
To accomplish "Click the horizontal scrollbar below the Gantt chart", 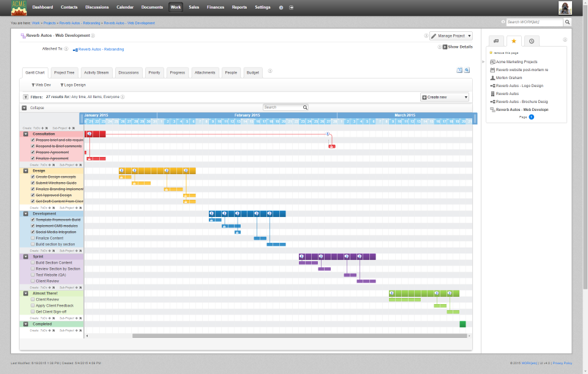I will pos(300,335).
